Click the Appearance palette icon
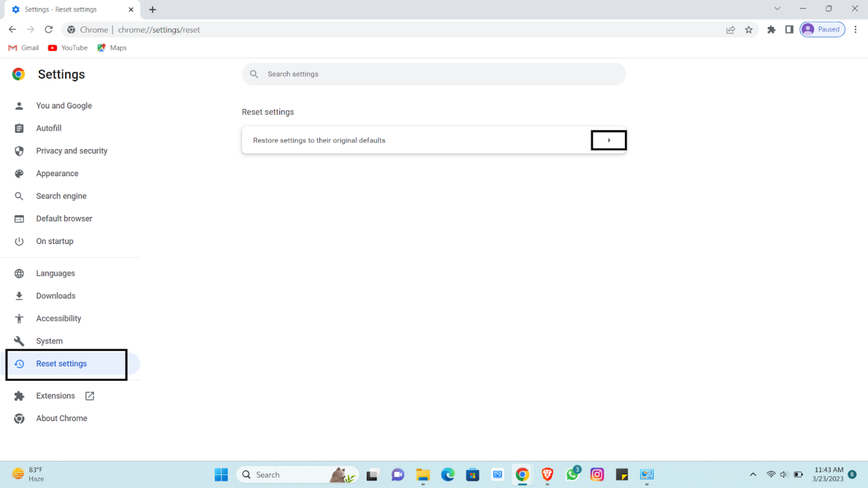868x488 pixels. point(19,173)
